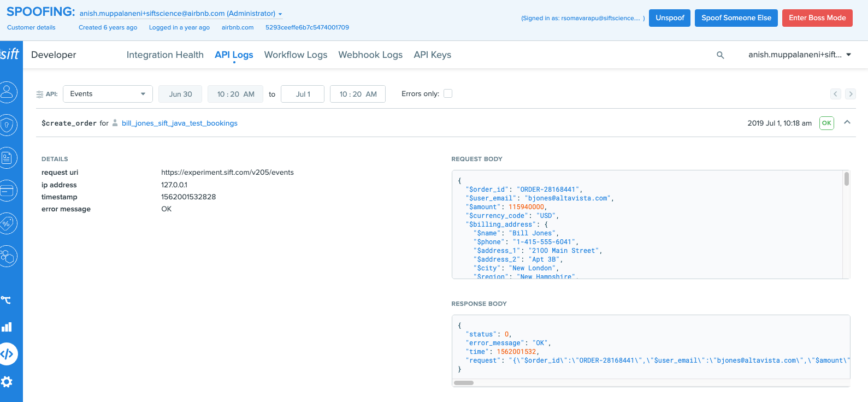
Task: Click the request uri https://experiment.sift.com/v205/events
Action: [x=227, y=173]
